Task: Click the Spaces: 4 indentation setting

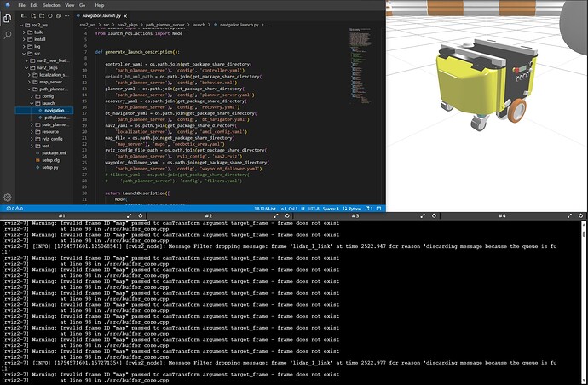Action: (x=331, y=209)
